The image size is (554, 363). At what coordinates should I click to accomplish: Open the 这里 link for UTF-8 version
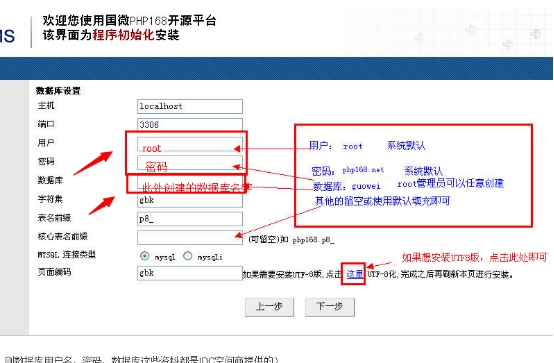point(354,274)
